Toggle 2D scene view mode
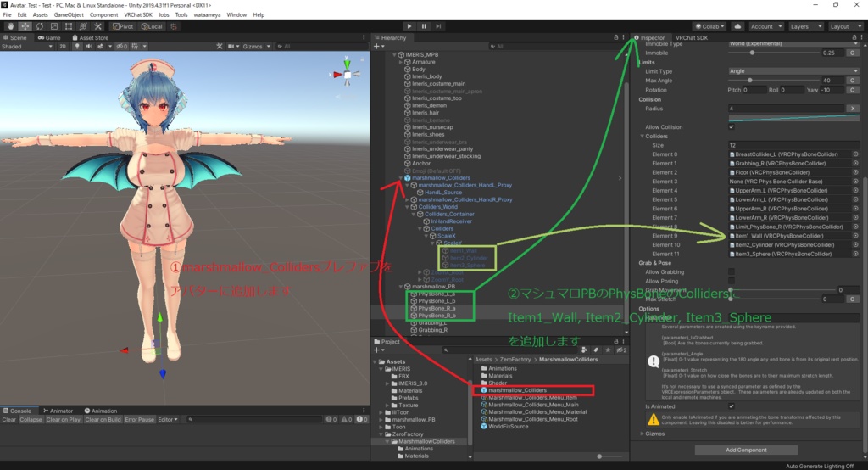The image size is (868, 470). pyautogui.click(x=63, y=47)
